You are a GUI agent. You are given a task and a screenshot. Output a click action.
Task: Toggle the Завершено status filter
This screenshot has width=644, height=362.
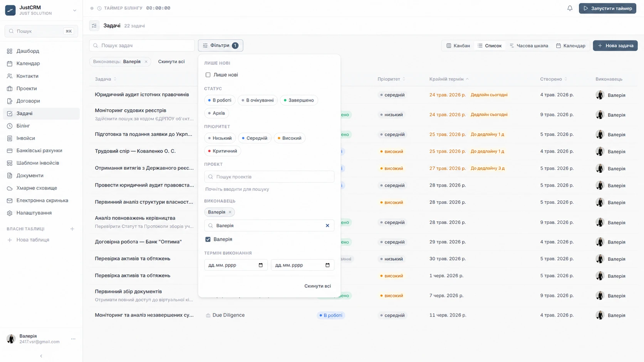[x=299, y=100]
